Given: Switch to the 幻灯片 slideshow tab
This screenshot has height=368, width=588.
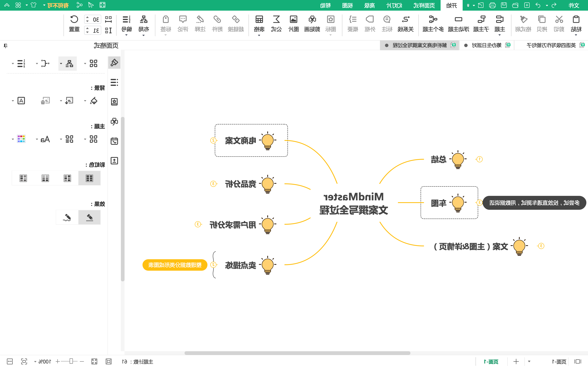Looking at the screenshot, I should [x=394, y=5].
